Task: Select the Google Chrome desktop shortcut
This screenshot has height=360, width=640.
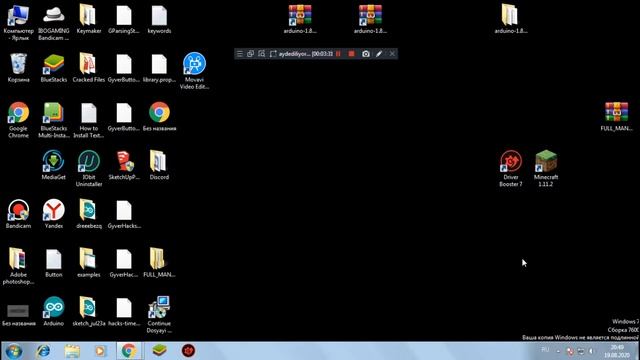Action: click(18, 120)
